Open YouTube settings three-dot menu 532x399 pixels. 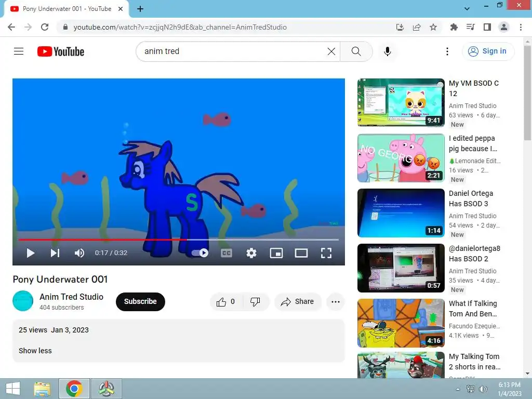(447, 51)
